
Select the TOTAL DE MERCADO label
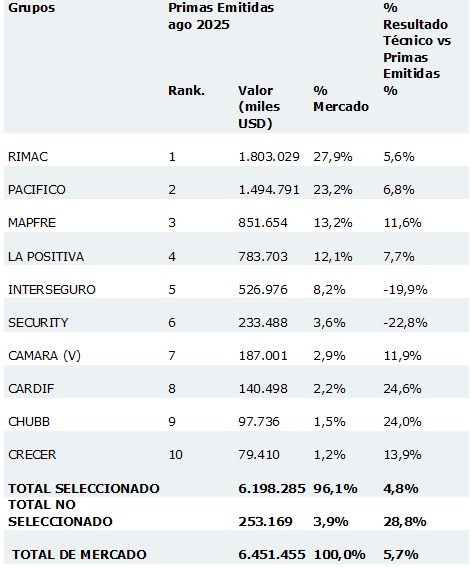point(79,554)
